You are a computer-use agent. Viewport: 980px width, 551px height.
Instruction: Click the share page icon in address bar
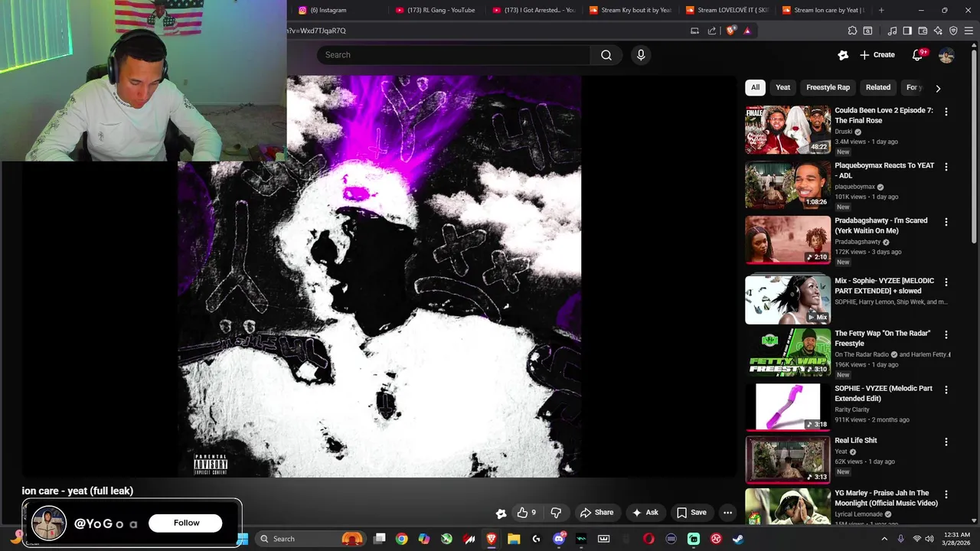click(x=712, y=31)
